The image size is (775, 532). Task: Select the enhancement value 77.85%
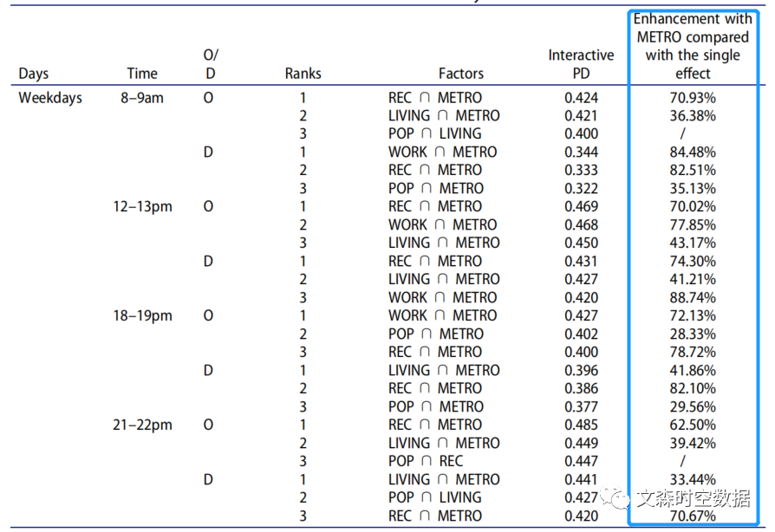(x=693, y=224)
